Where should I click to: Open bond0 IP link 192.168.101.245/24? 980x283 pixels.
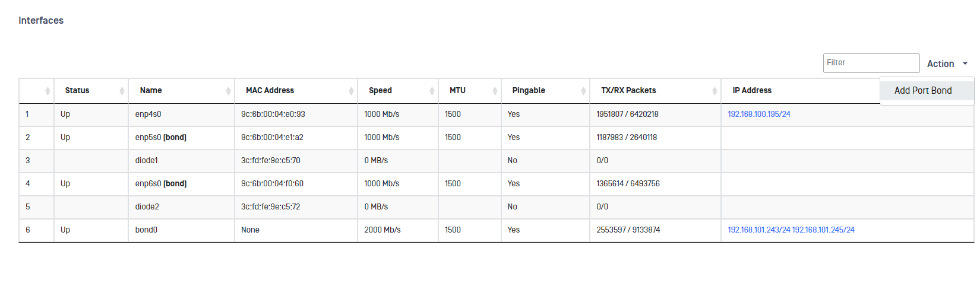(x=823, y=230)
